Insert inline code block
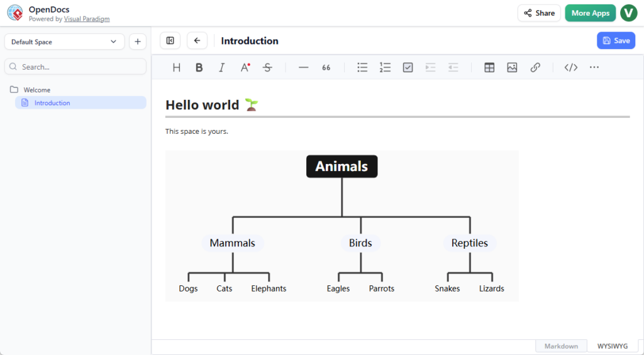The height and width of the screenshot is (355, 644). 571,67
